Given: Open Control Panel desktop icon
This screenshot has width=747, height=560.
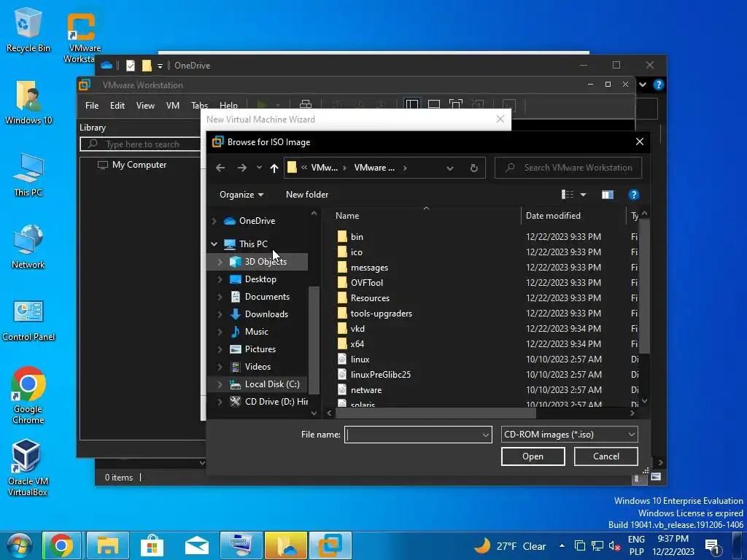Looking at the screenshot, I should pyautogui.click(x=28, y=321).
